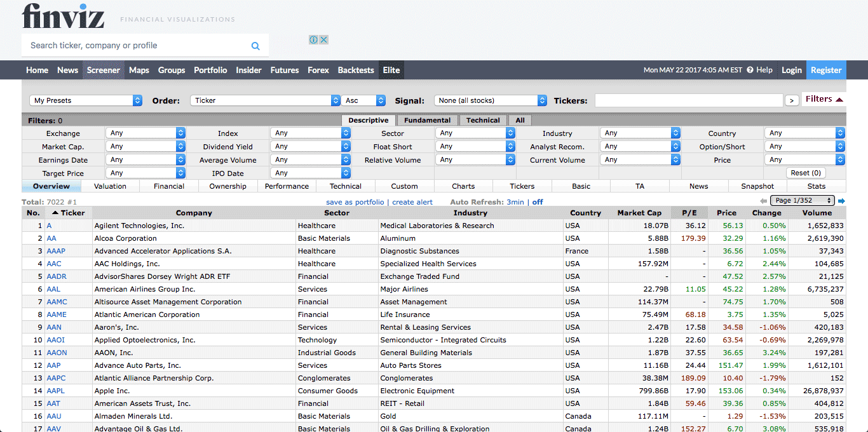868x432 pixels.
Task: Click the tickers go arrow button
Action: click(x=792, y=100)
